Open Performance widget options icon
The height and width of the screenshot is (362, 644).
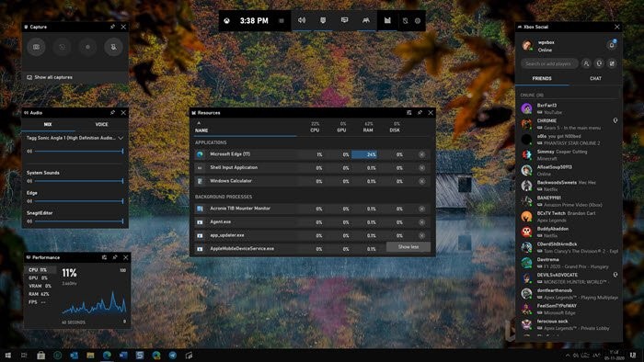104,257
